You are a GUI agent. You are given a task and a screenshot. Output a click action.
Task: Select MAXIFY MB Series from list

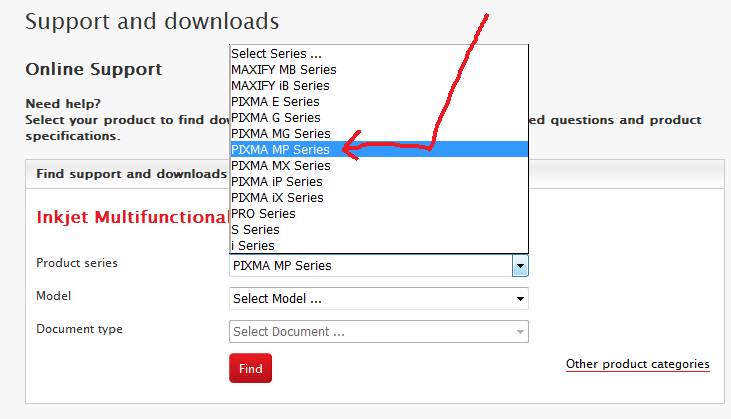284,69
